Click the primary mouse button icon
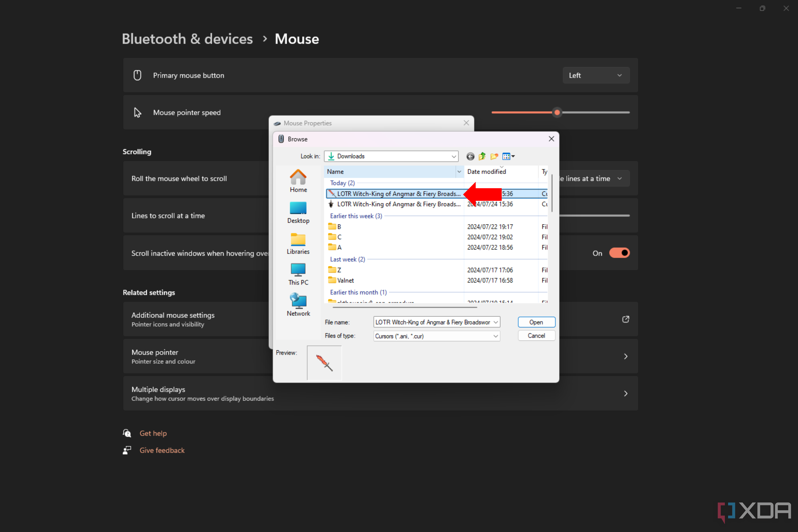 pyautogui.click(x=138, y=75)
